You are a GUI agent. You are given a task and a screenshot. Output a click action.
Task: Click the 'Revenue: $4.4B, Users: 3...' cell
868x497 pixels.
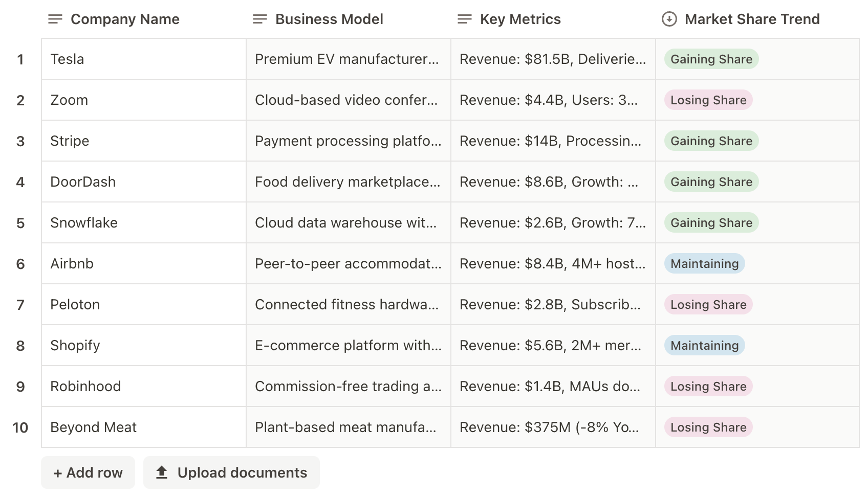coord(553,100)
